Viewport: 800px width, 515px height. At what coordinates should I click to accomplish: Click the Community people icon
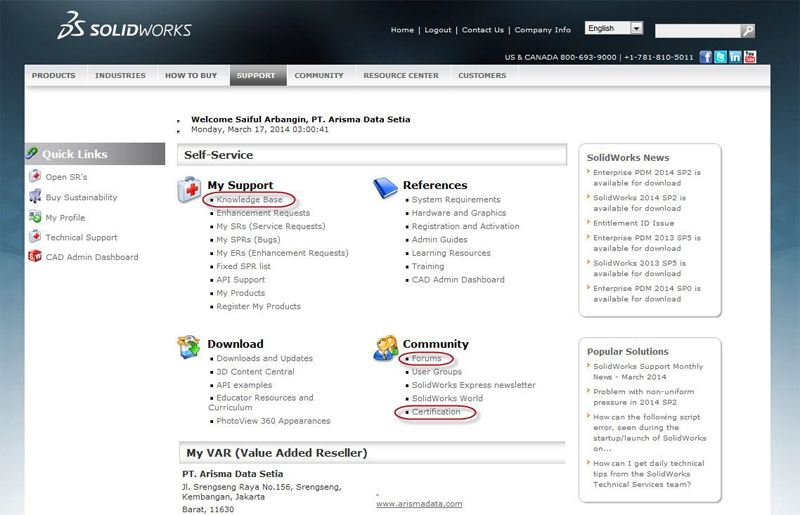[386, 348]
